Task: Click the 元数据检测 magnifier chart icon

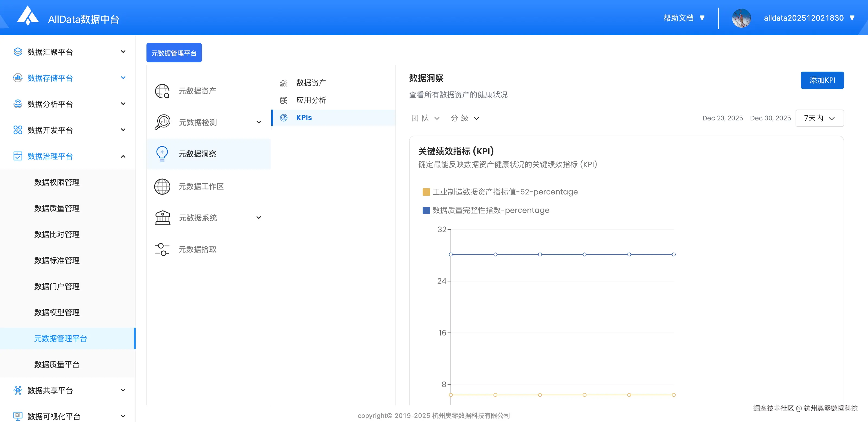Action: [162, 122]
